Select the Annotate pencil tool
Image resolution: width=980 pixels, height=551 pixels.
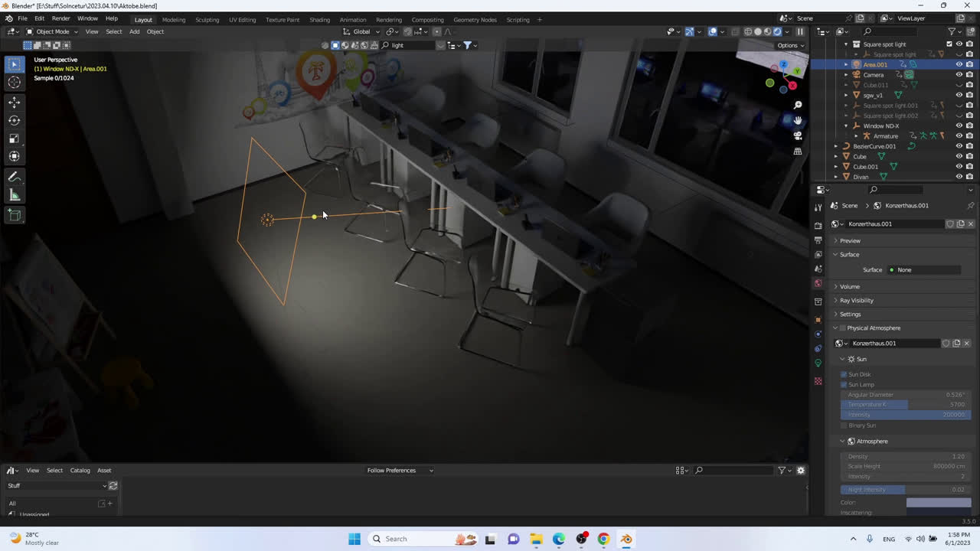pos(14,177)
